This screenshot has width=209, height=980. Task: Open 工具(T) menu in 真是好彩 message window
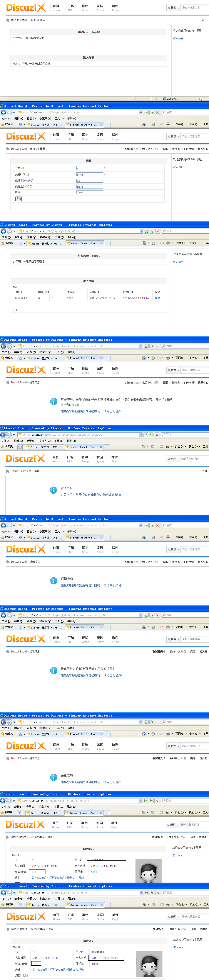[59, 352]
